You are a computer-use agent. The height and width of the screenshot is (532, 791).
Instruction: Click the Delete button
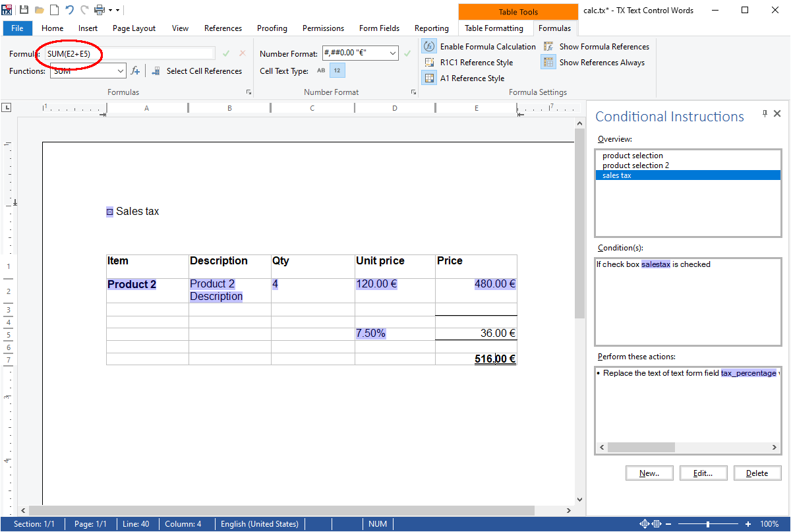(757, 473)
